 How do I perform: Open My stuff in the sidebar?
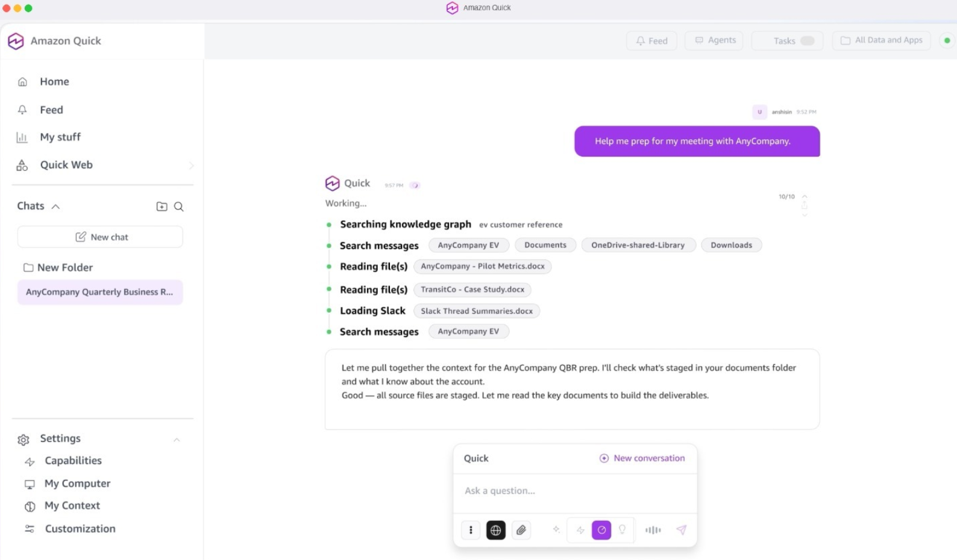tap(60, 137)
